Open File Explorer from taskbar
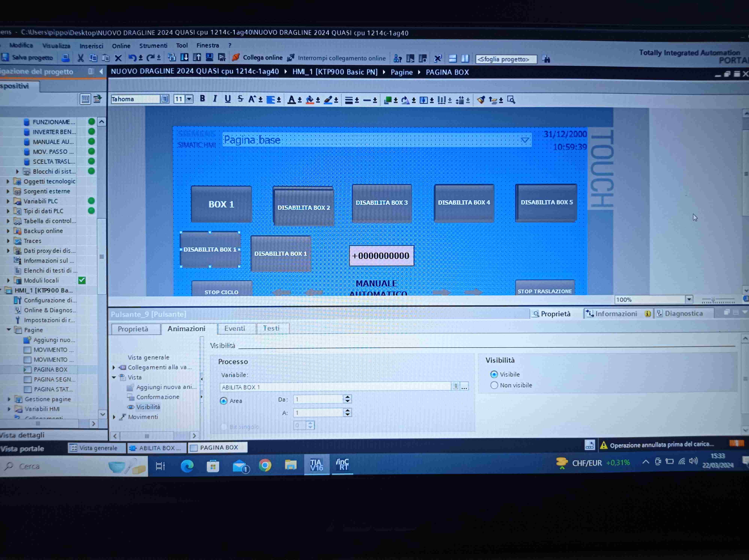Screen dimensions: 749x560 tap(291, 465)
